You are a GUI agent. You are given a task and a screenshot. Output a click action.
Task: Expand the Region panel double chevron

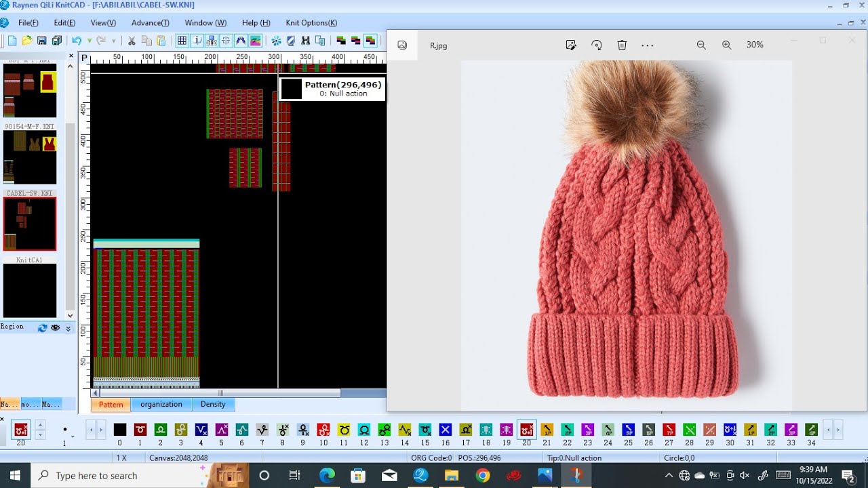(x=68, y=328)
